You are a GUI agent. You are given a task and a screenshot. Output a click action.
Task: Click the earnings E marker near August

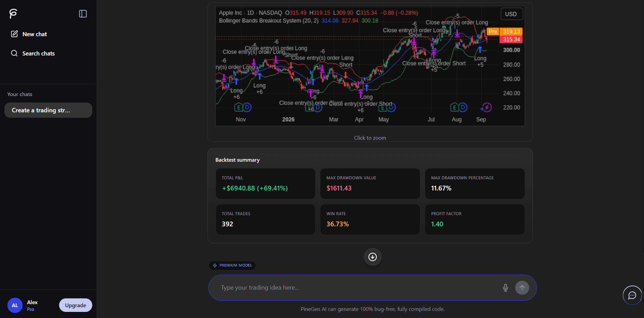click(x=454, y=108)
